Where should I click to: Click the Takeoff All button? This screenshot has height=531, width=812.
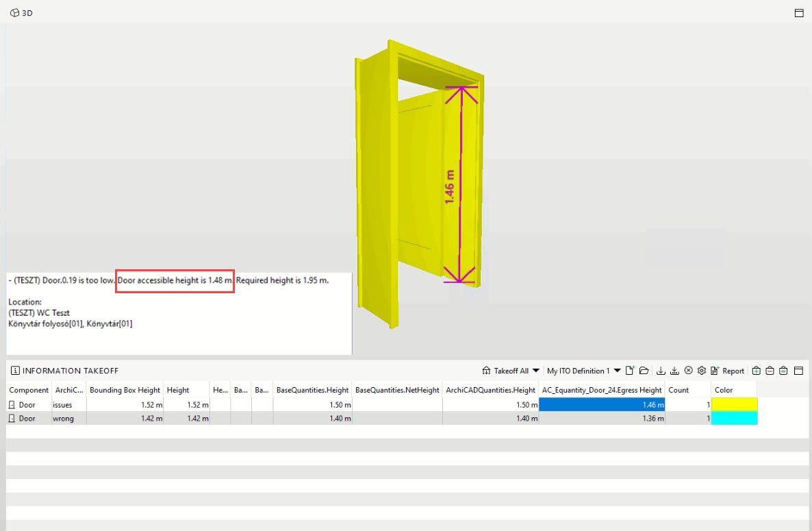(505, 371)
